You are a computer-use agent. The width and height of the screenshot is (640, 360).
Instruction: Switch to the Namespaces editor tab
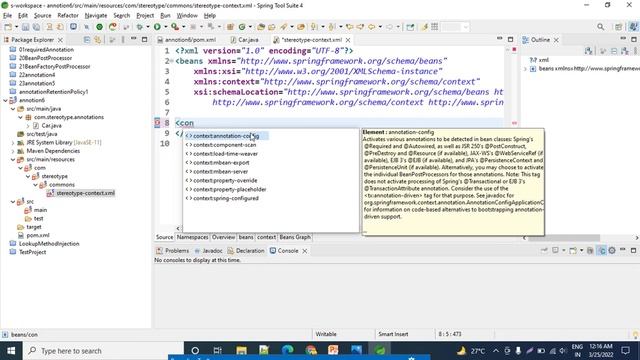tap(192, 237)
